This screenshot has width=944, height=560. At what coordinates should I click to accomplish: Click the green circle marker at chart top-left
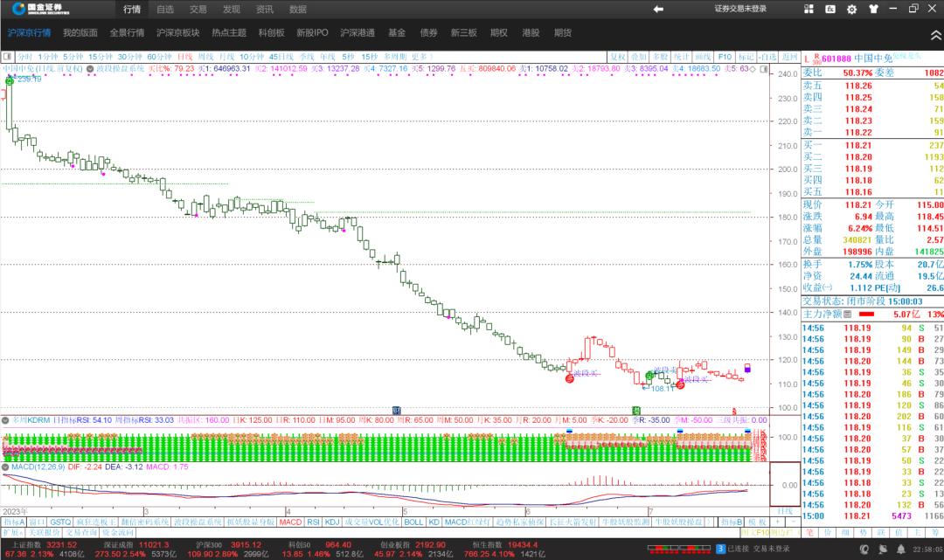(x=10, y=80)
